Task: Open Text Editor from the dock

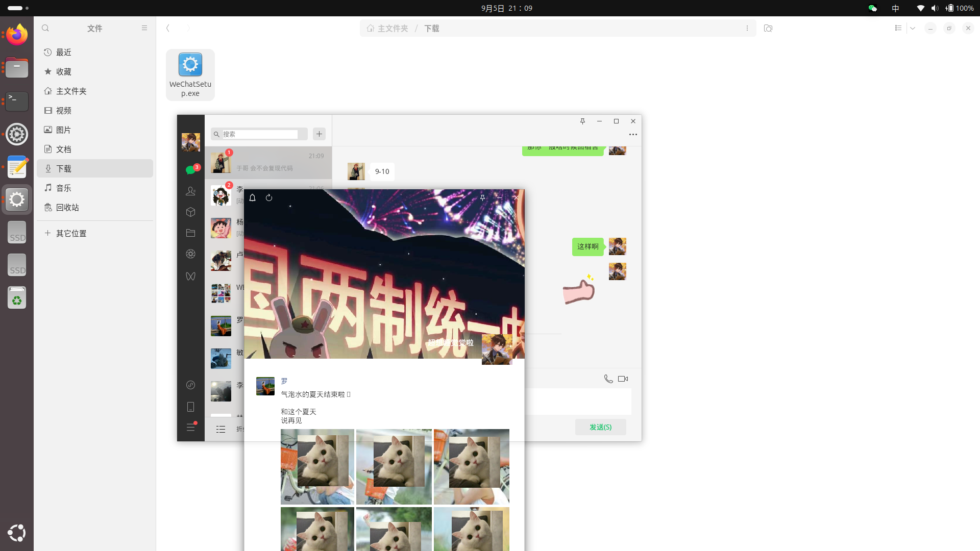Action: [17, 167]
